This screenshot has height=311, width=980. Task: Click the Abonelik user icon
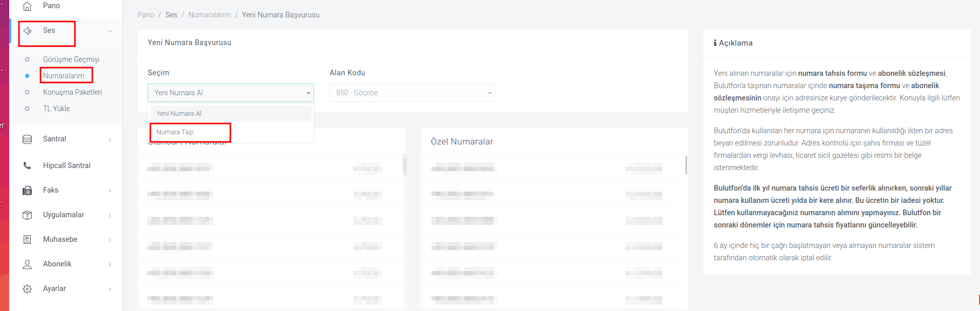tap(27, 264)
